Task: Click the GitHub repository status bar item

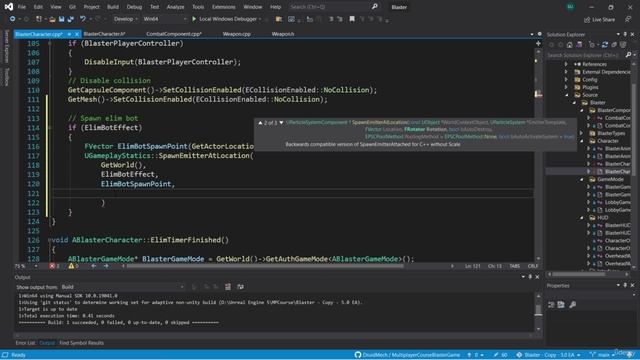Action: [x=407, y=355]
